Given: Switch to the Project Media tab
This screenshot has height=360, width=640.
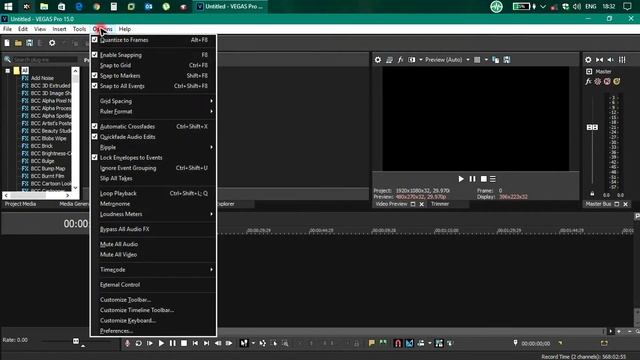Looking at the screenshot, I should pos(20,204).
